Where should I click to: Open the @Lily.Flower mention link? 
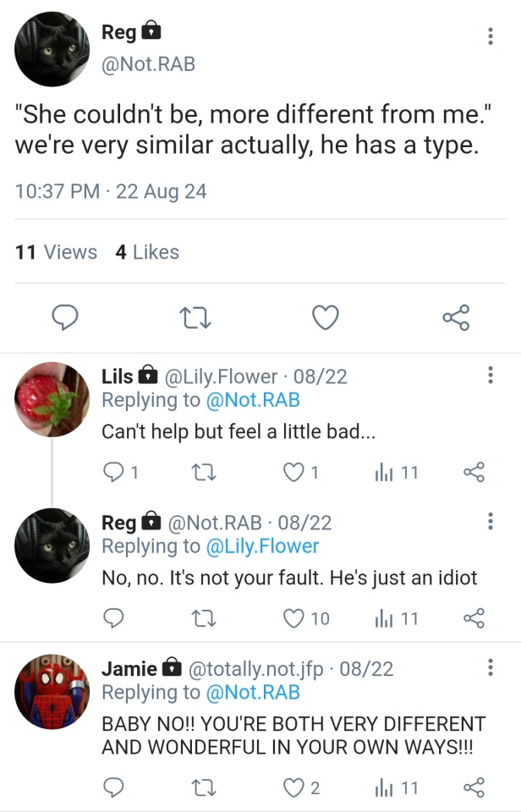click(x=263, y=546)
